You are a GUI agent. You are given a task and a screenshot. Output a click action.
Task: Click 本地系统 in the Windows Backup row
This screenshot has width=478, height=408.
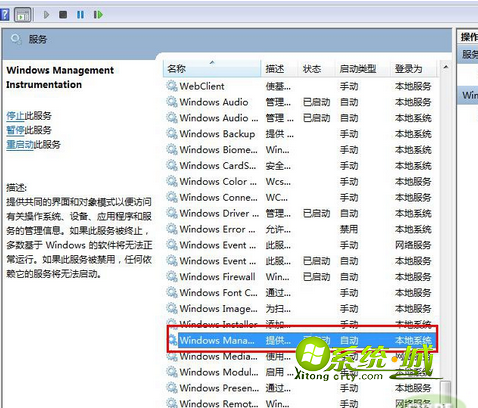(413, 134)
